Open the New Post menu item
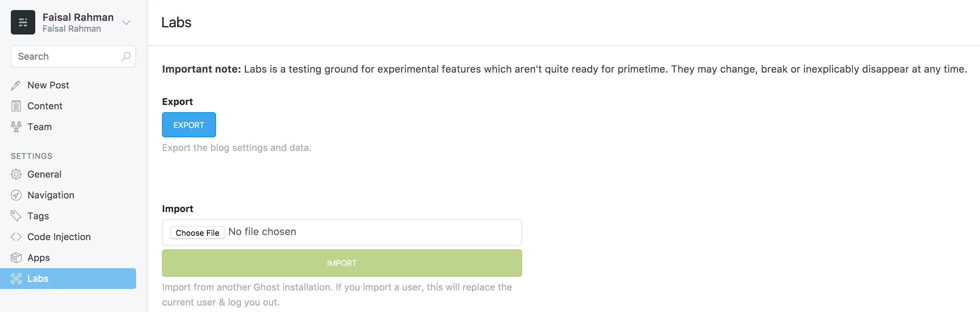The width and height of the screenshot is (980, 312). pyautogui.click(x=48, y=86)
